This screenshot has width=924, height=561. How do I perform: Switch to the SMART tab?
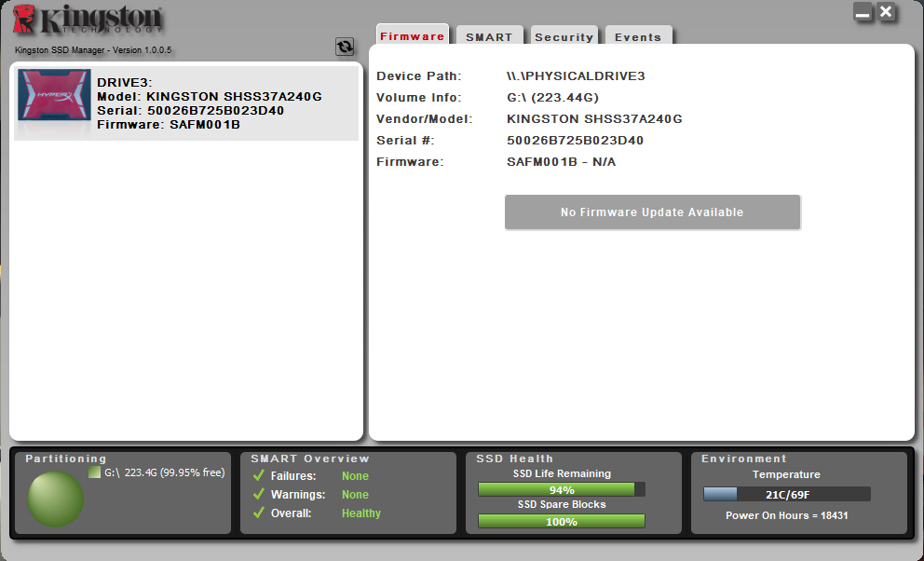[489, 36]
